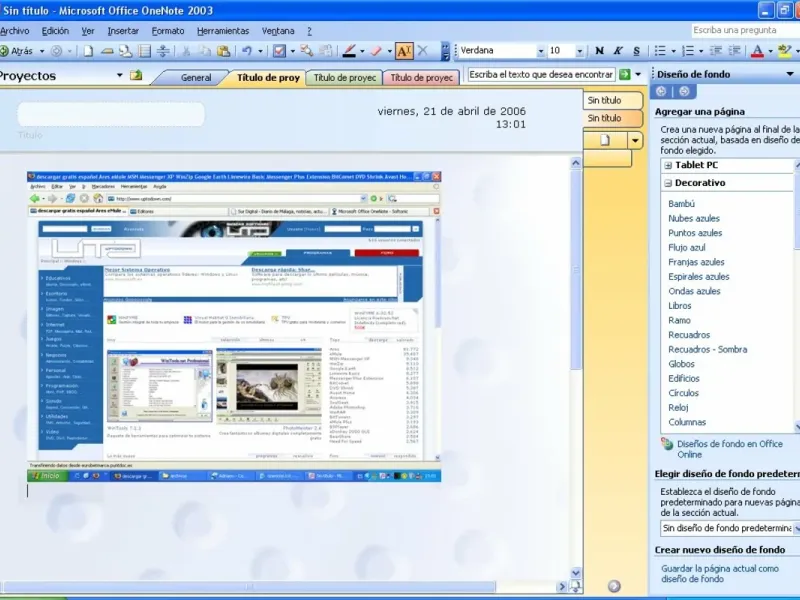This screenshot has height=600, width=800.
Task: Click the vertical scrollbar down arrow
Action: tap(576, 573)
